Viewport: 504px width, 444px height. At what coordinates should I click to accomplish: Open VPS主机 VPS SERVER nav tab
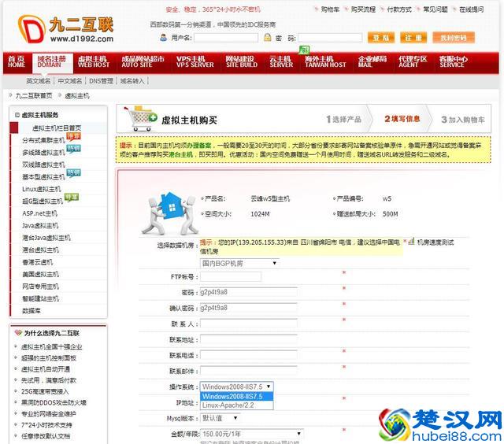click(x=195, y=61)
